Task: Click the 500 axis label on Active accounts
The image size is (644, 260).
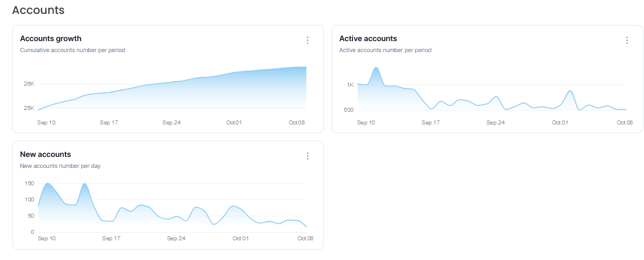Action: pyautogui.click(x=347, y=110)
